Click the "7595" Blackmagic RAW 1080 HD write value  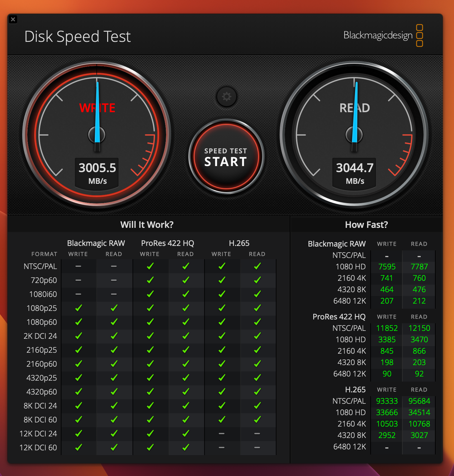point(387,267)
